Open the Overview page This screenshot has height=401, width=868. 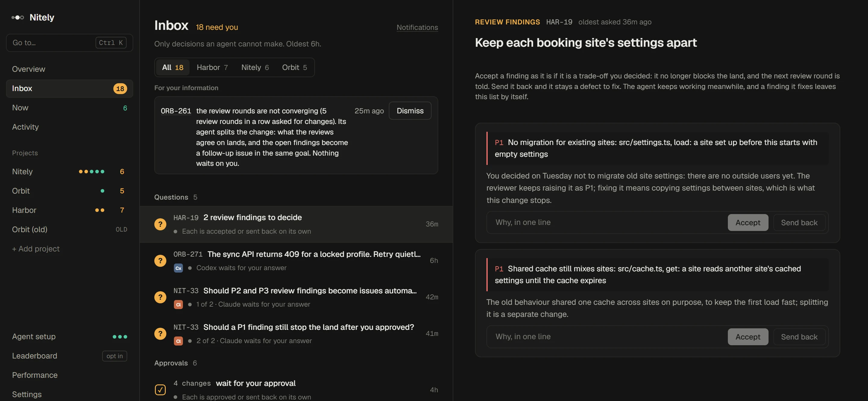click(69, 69)
